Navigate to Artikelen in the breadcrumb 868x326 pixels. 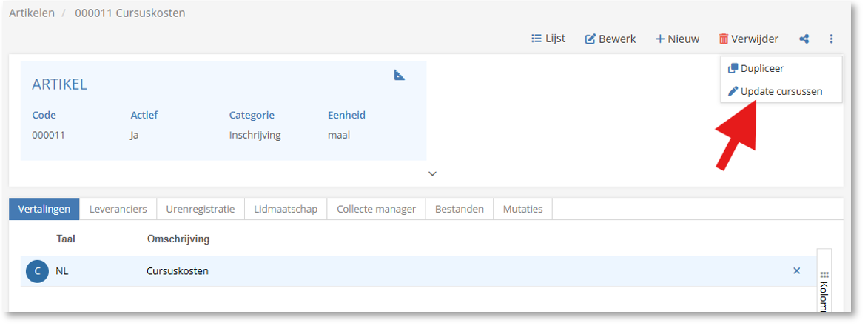[32, 13]
